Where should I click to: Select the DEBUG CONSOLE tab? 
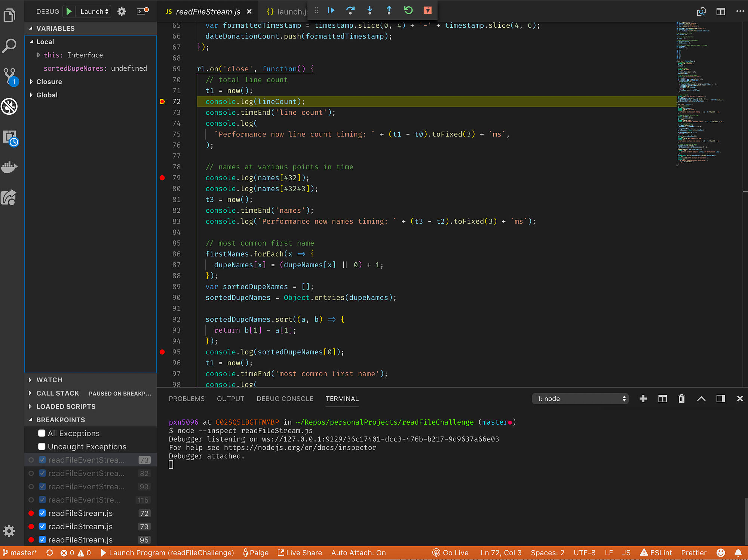point(285,399)
